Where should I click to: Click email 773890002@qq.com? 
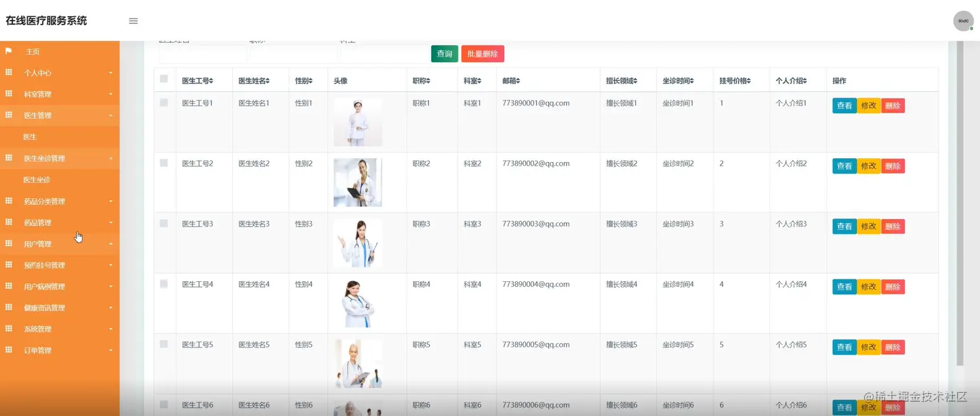click(x=535, y=163)
